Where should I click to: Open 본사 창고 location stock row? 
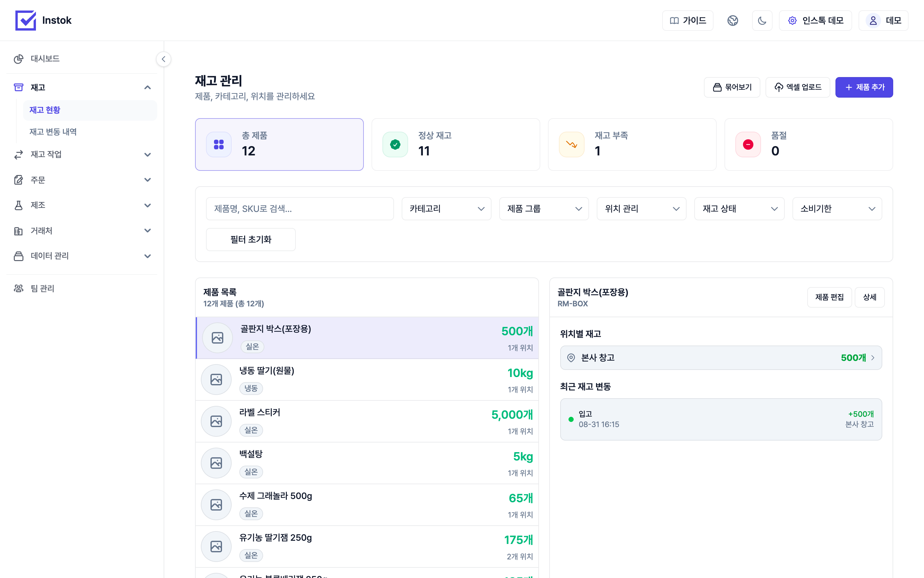pos(721,358)
